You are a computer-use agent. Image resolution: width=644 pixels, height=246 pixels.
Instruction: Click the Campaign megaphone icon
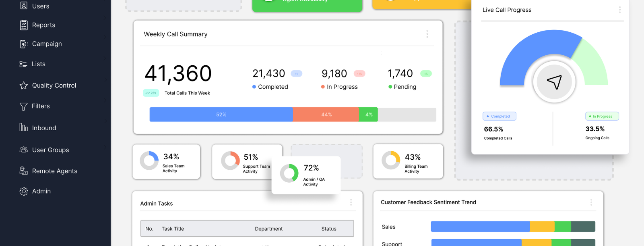[x=24, y=44]
